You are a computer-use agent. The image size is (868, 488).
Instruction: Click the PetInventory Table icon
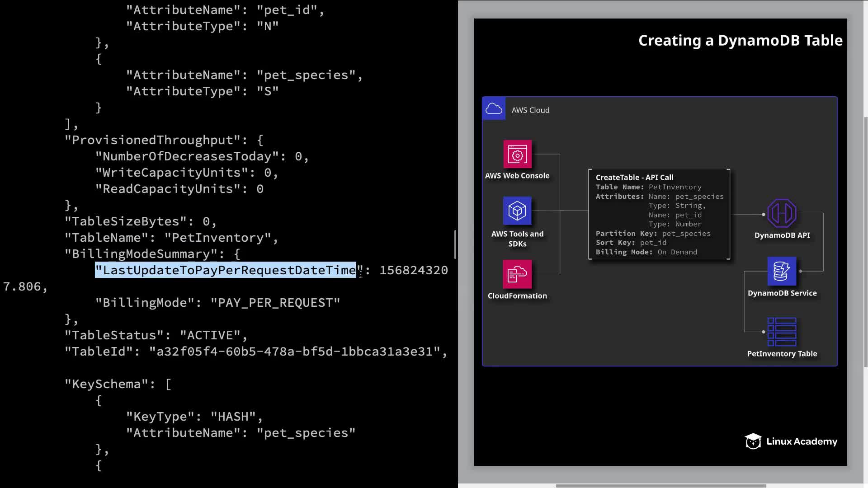tap(782, 332)
